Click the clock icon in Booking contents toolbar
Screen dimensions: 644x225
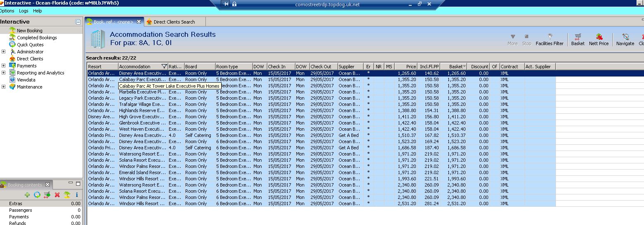(x=37, y=195)
